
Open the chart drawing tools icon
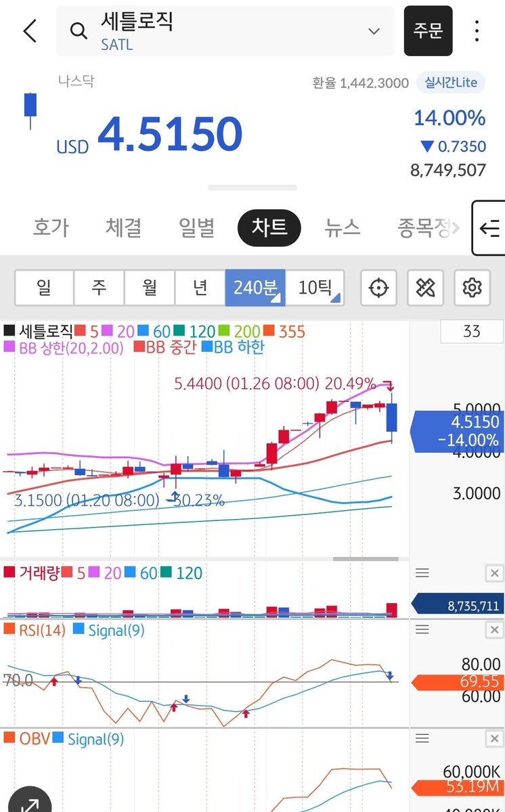click(x=425, y=288)
